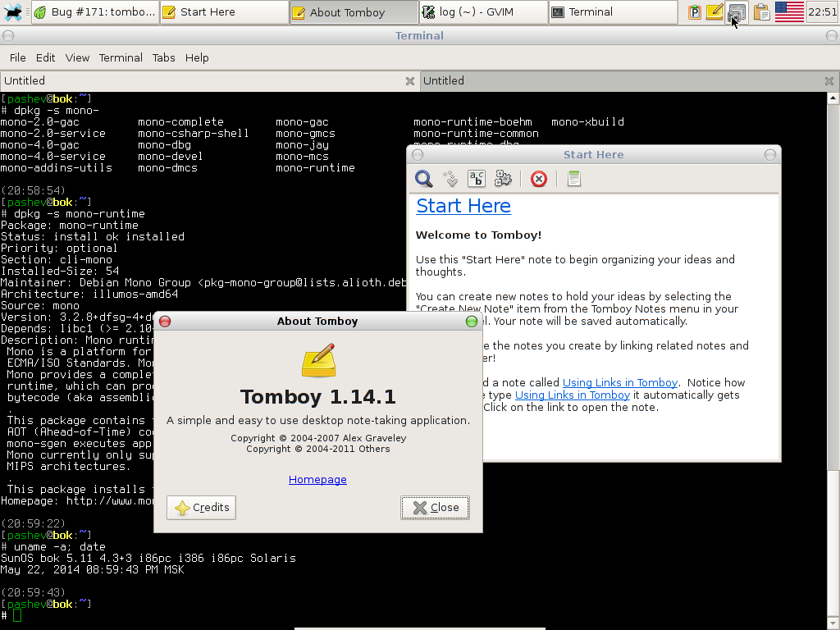The image size is (840, 630).
Task: Open the second Using Links in Tomboy link
Action: click(x=572, y=395)
